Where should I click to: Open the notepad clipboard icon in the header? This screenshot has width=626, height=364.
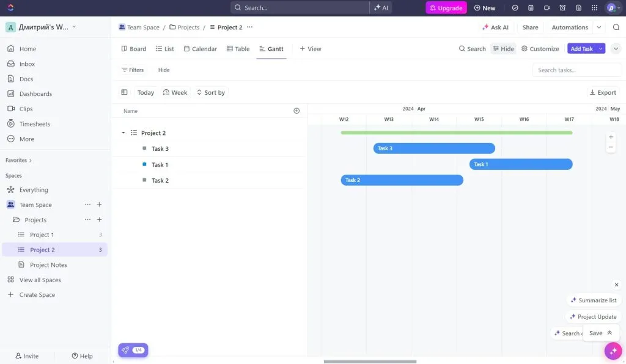coord(531,8)
